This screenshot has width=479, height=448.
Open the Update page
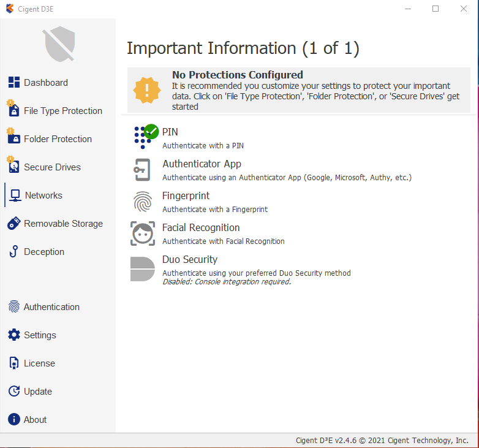(38, 392)
